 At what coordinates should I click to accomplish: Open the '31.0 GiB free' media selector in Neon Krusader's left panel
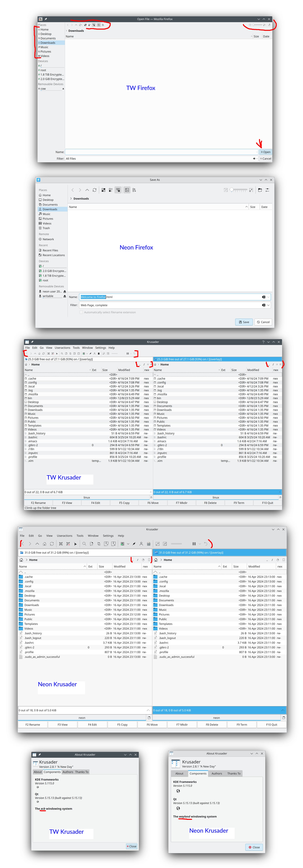pyautogui.click(x=85, y=553)
